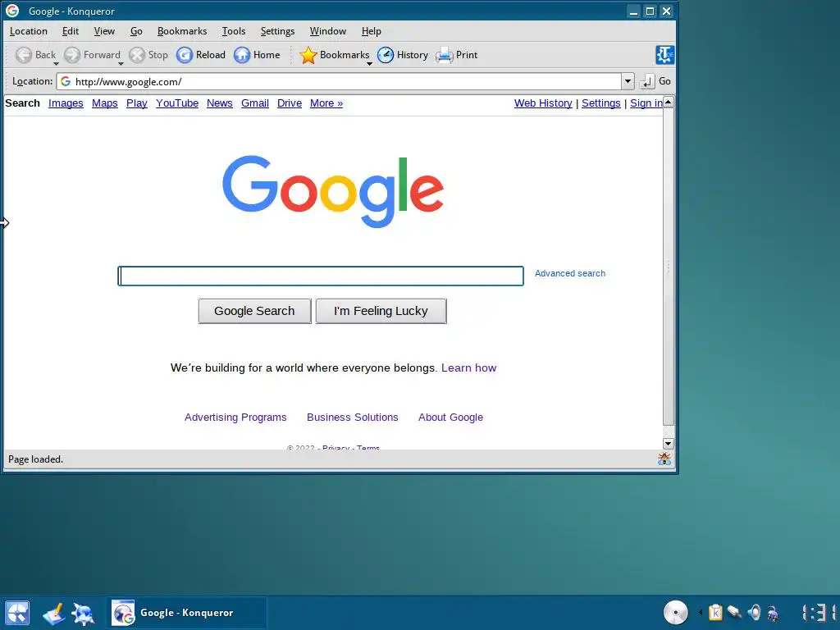Open About Google link
840x630 pixels.
(x=450, y=418)
